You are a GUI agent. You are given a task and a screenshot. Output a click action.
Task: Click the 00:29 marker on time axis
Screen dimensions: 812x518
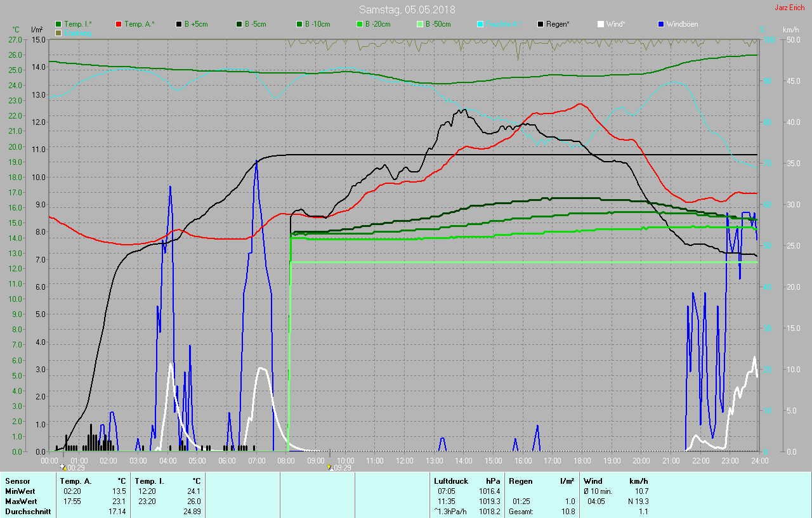click(x=72, y=468)
